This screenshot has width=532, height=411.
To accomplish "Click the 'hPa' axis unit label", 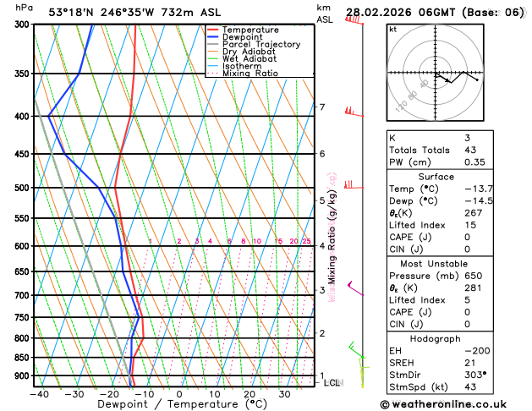I will 24,8.
